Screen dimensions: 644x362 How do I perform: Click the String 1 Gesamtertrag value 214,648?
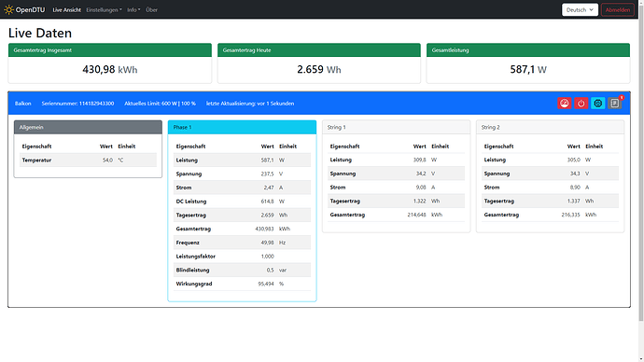click(416, 215)
